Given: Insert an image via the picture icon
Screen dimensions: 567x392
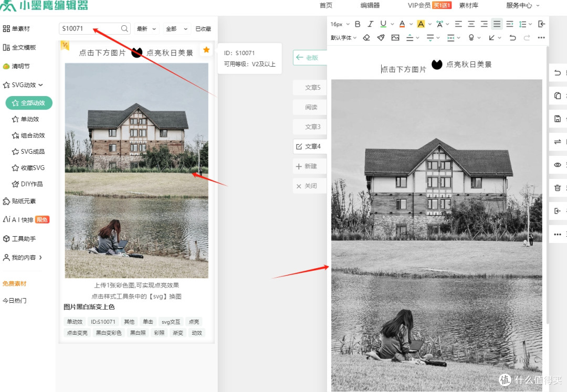Looking at the screenshot, I should [395, 38].
